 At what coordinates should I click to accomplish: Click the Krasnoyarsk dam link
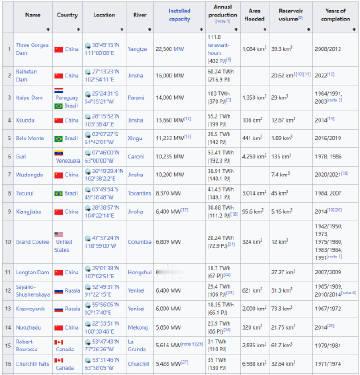click(30, 309)
